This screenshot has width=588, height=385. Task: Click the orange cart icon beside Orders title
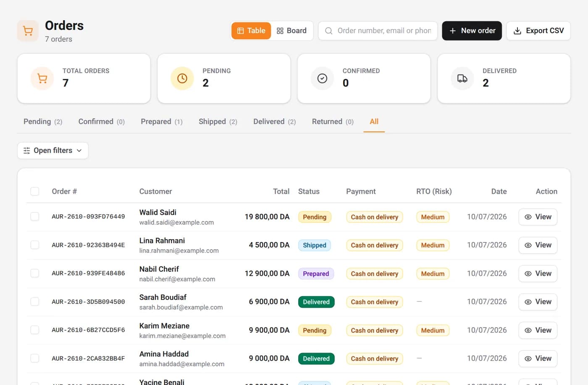tap(28, 31)
